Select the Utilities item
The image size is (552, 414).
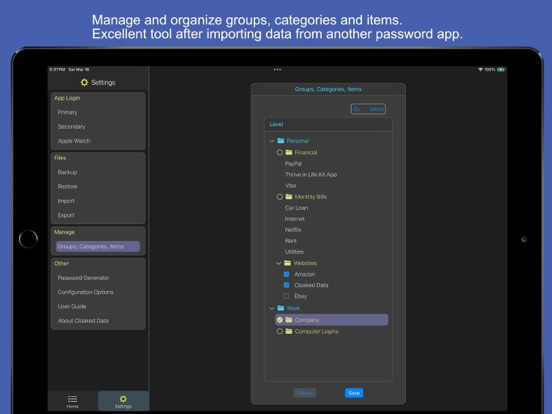point(294,252)
